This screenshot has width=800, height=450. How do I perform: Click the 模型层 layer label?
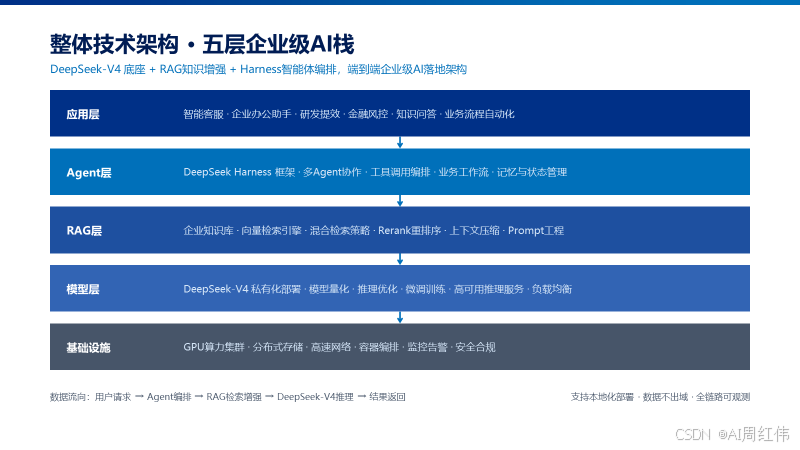tap(83, 289)
